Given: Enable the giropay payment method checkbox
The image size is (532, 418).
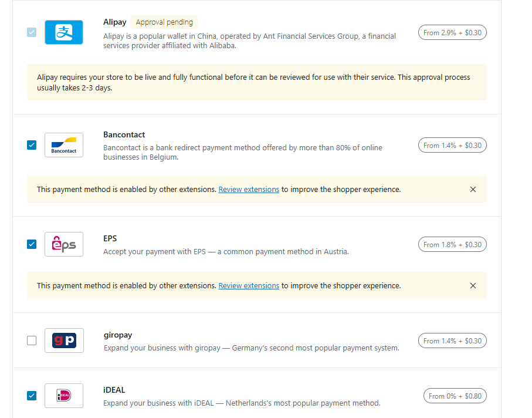Looking at the screenshot, I should [x=32, y=341].
